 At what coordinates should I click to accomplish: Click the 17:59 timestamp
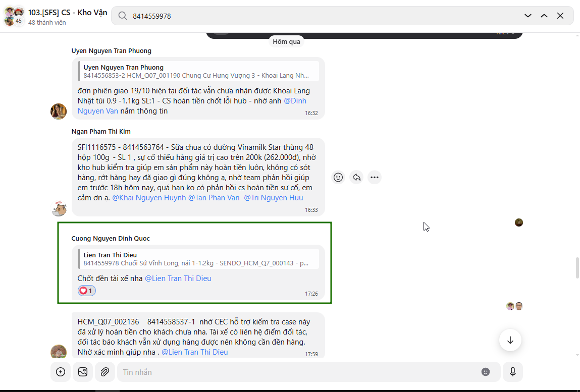pyautogui.click(x=311, y=354)
